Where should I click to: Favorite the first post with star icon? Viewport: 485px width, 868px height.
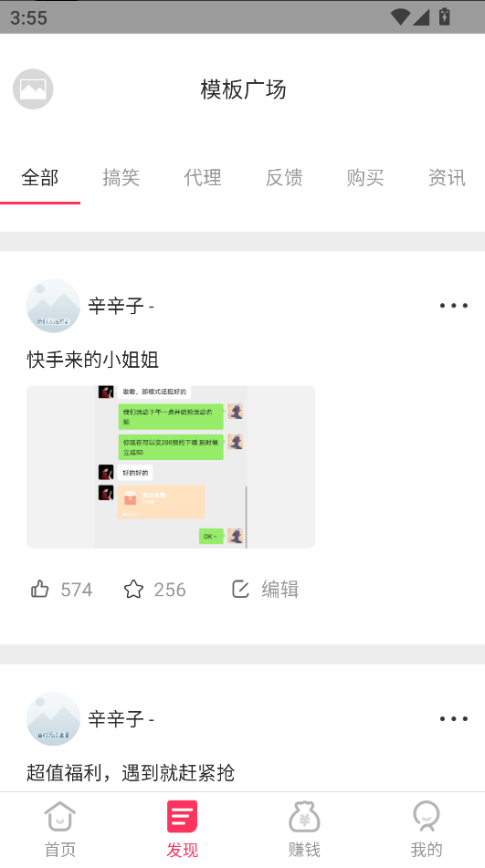[x=133, y=589]
